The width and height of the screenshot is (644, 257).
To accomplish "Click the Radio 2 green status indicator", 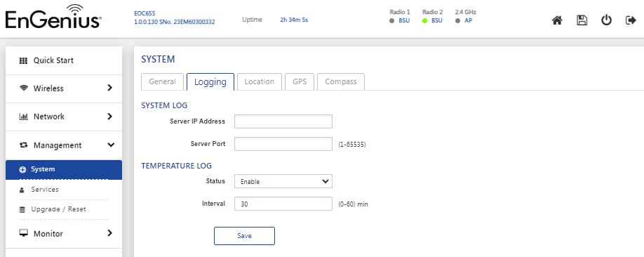I will [424, 20].
